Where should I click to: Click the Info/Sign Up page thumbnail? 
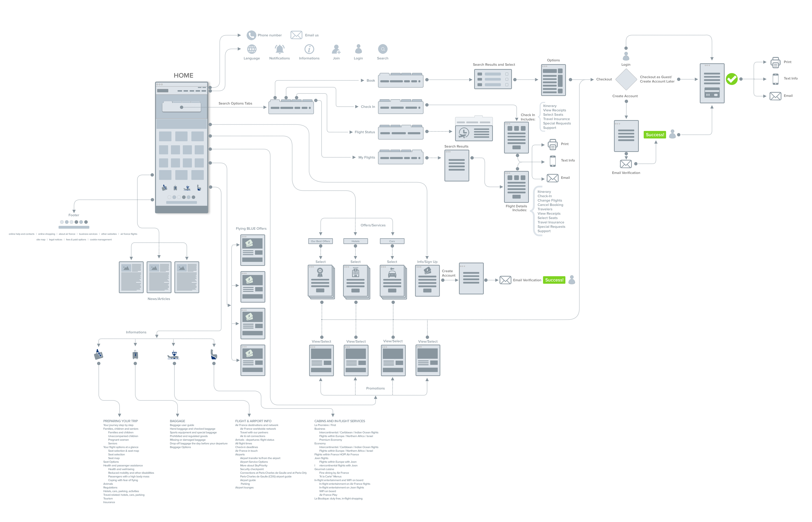tap(427, 281)
